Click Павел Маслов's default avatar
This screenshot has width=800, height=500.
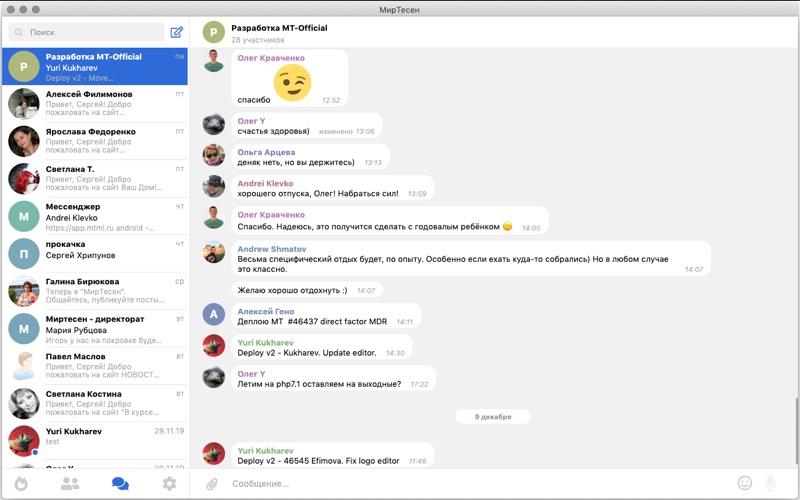[x=24, y=366]
